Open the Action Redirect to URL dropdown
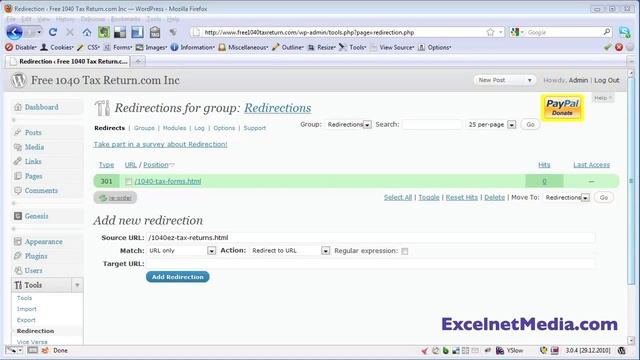Image resolution: width=640 pixels, height=360 pixels. click(290, 251)
